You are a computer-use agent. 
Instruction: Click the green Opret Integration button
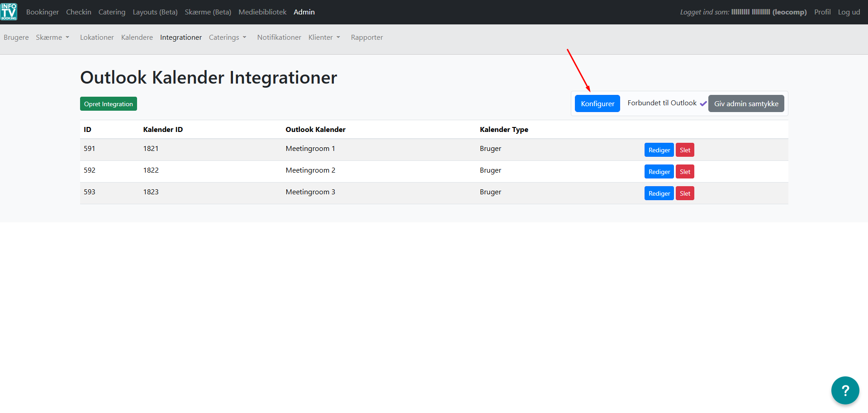pos(109,104)
